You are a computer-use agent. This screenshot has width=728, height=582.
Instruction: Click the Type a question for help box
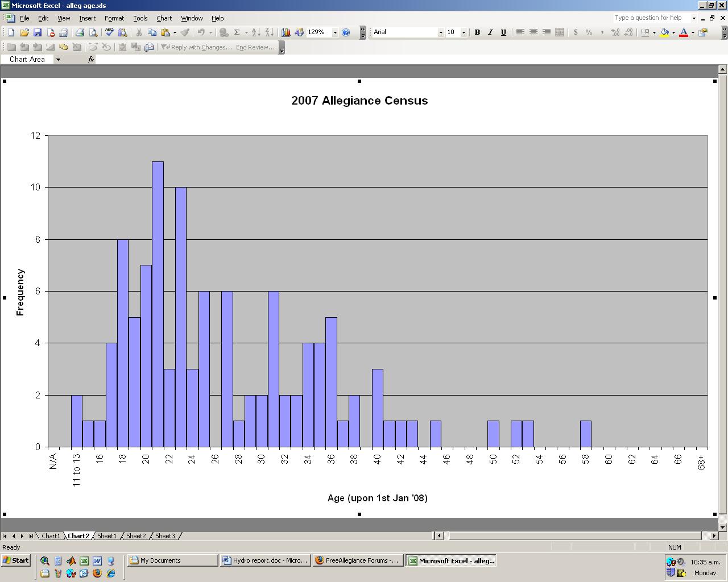point(652,18)
